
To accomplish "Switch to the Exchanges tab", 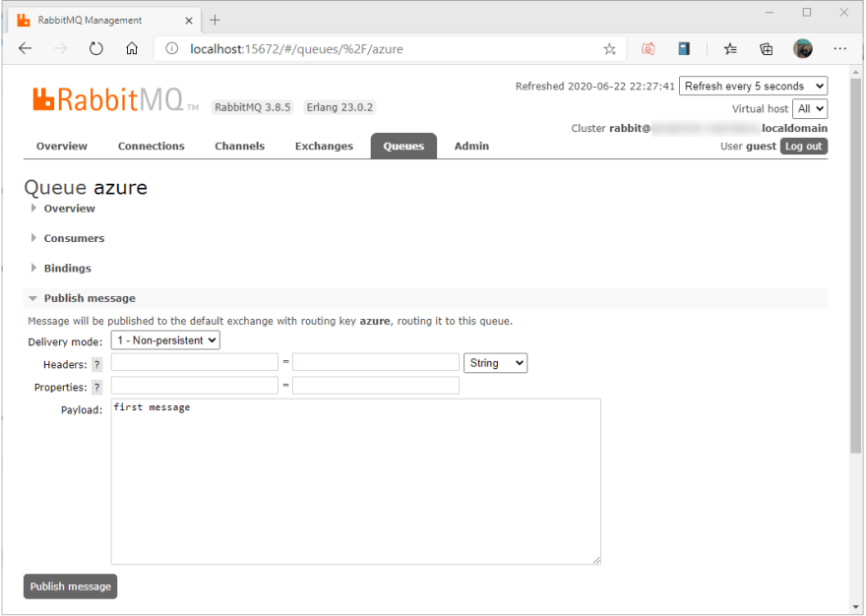I will point(324,146).
